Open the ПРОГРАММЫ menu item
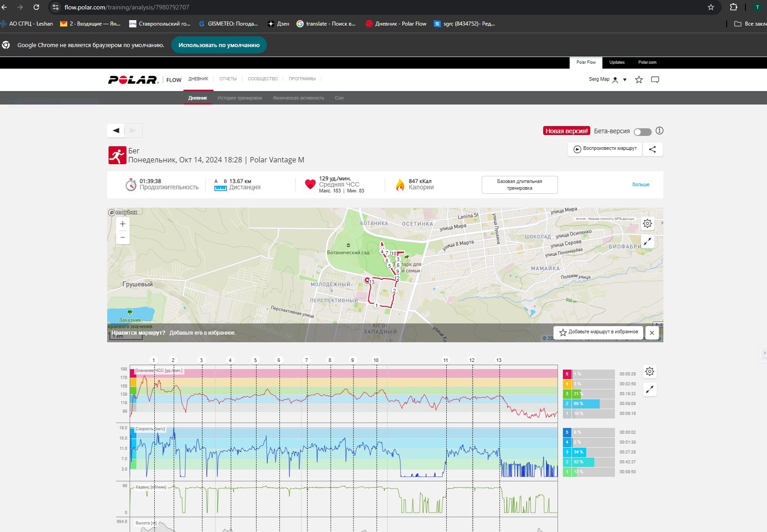This screenshot has height=532, width=767. 302,79
